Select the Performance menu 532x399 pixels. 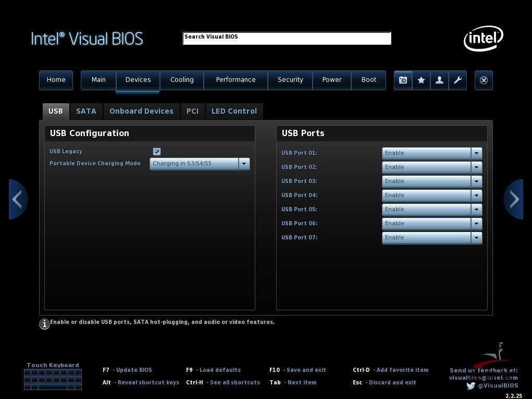tap(236, 80)
